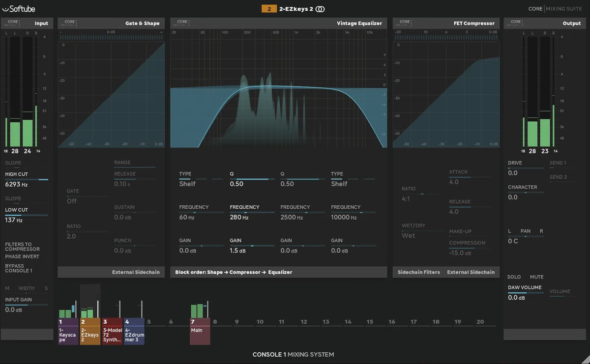The width and height of the screenshot is (590, 364).
Task: Adjust the compressor Attack 4.0 slider
Action: (470, 177)
